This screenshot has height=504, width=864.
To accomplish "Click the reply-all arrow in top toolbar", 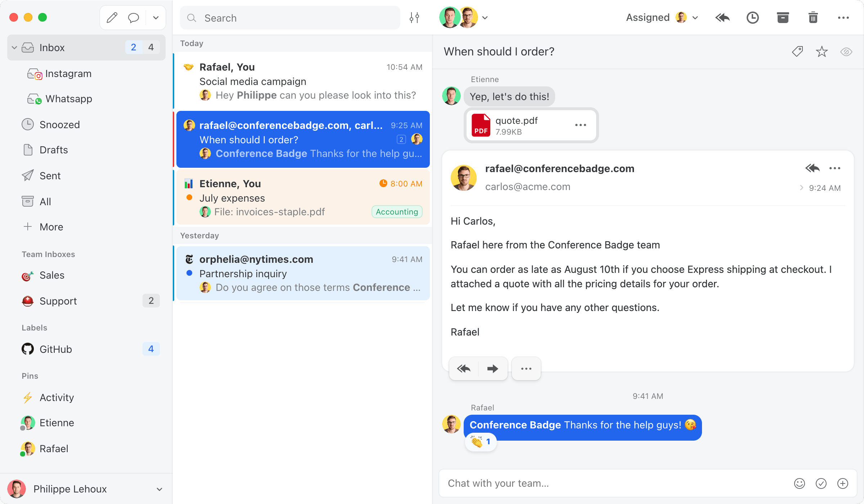I will pyautogui.click(x=722, y=18).
